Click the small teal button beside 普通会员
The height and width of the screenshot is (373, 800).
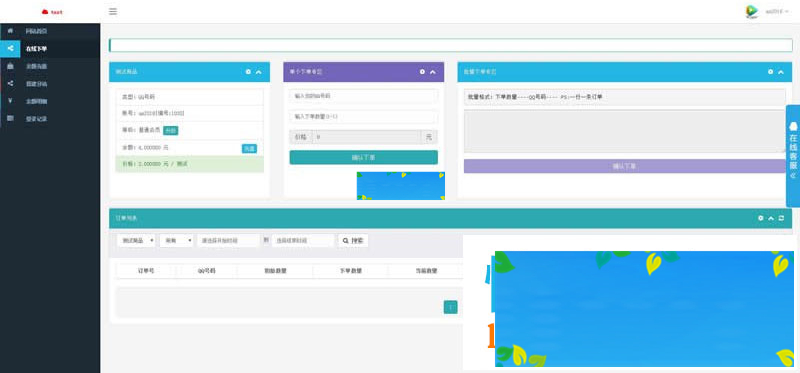(x=170, y=131)
